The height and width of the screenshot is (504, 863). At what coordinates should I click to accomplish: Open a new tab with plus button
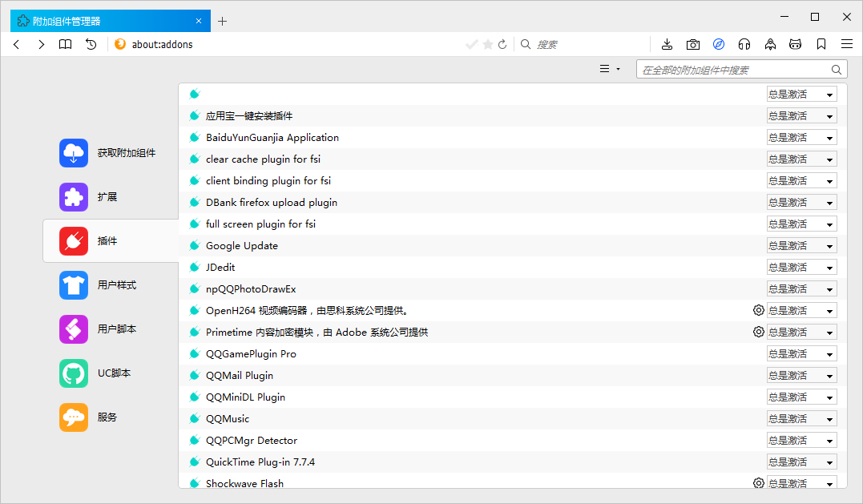pyautogui.click(x=222, y=22)
